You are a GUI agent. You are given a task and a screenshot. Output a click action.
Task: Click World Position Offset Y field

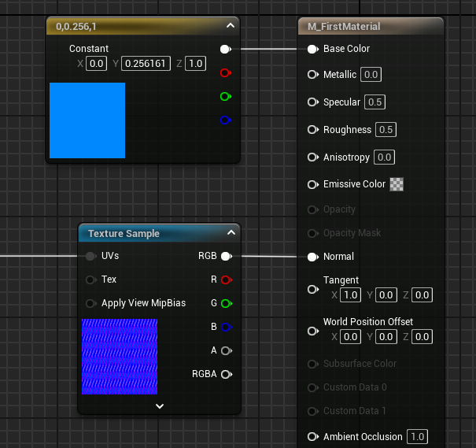point(386,337)
